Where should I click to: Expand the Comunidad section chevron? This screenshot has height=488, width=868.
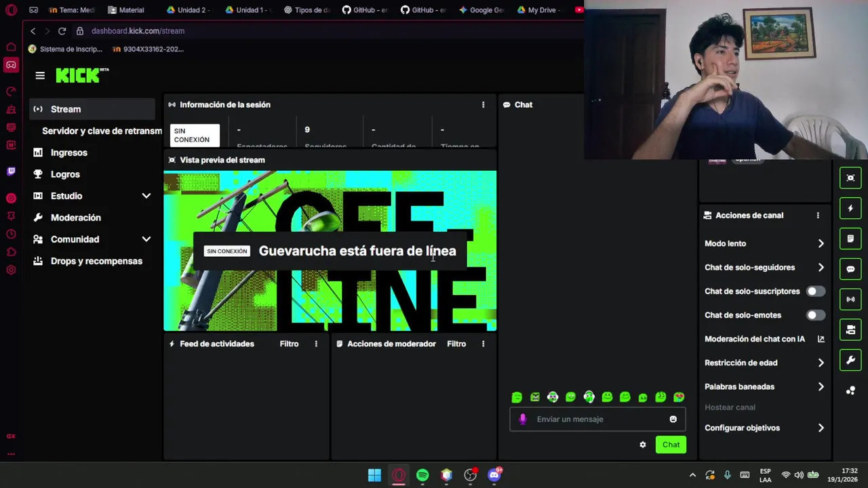coord(146,239)
